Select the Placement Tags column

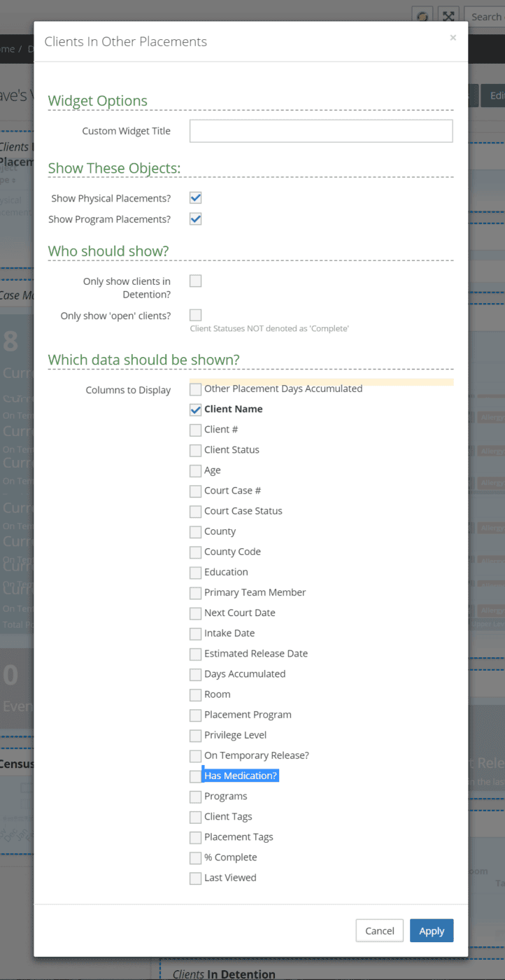point(196,837)
